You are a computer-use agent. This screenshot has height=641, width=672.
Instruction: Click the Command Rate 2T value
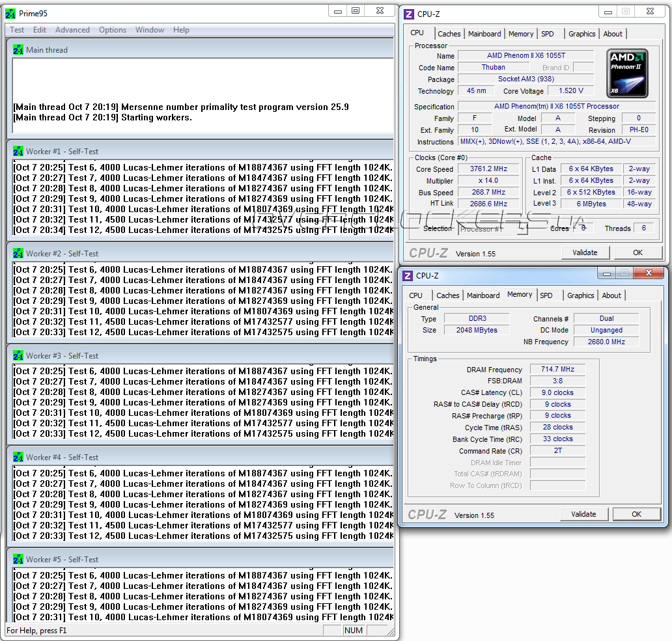coord(557,450)
